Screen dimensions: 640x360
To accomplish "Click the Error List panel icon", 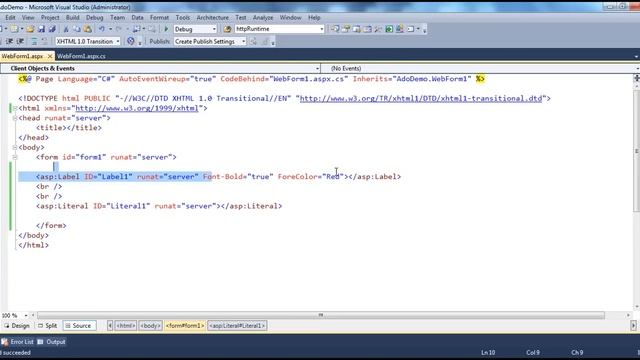I will tap(4, 342).
